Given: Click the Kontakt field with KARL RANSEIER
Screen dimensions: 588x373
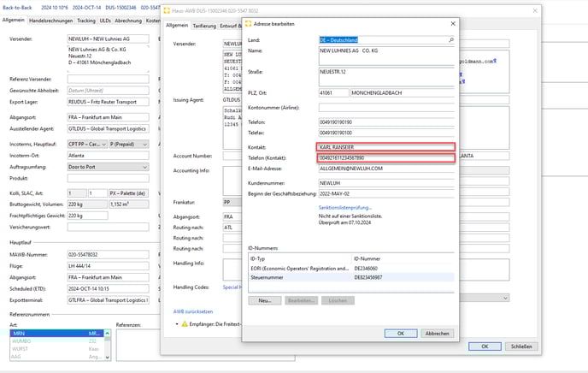Looking at the screenshot, I should (386, 147).
